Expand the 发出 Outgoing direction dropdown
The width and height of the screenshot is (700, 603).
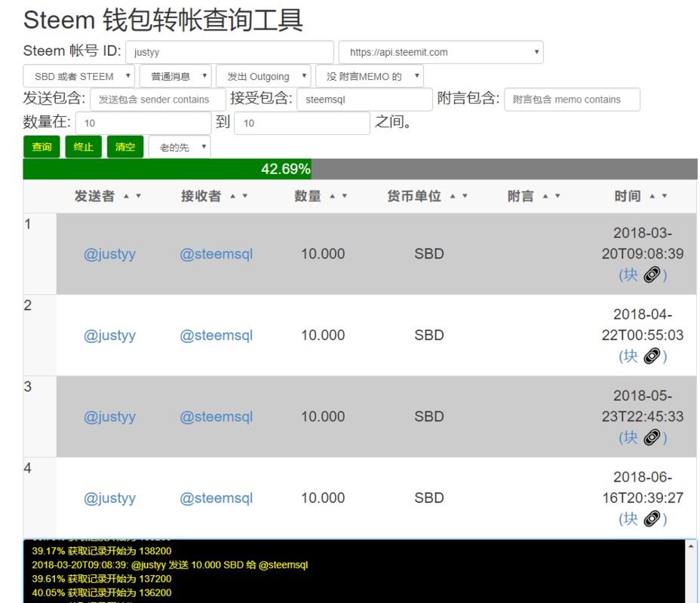point(262,76)
